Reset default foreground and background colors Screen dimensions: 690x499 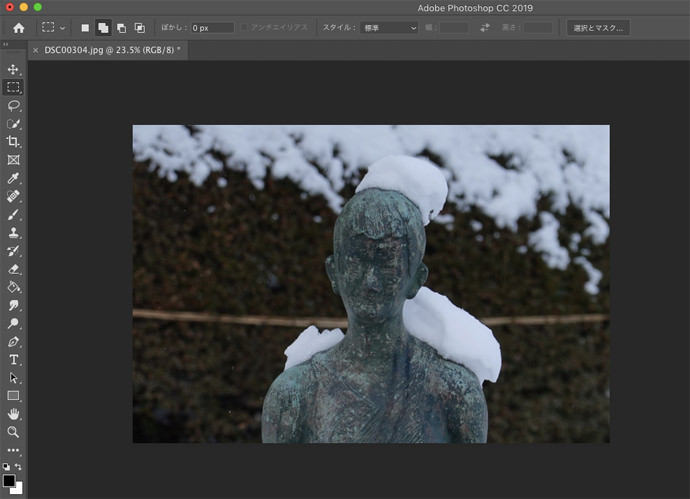[x=6, y=467]
